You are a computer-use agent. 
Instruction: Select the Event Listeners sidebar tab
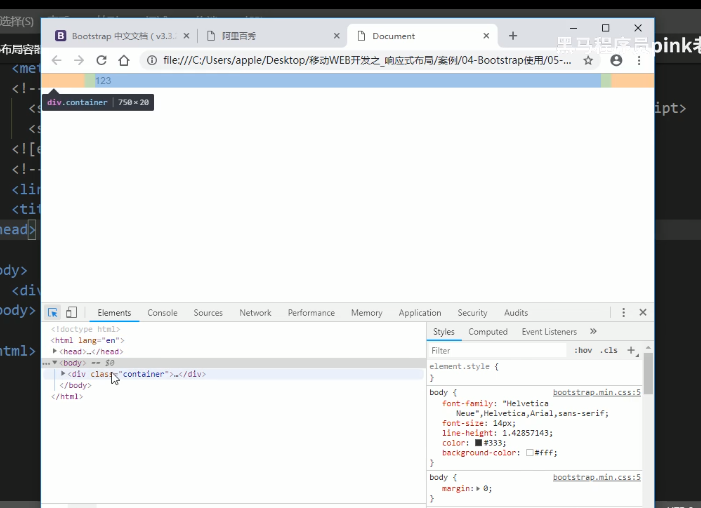[549, 331]
